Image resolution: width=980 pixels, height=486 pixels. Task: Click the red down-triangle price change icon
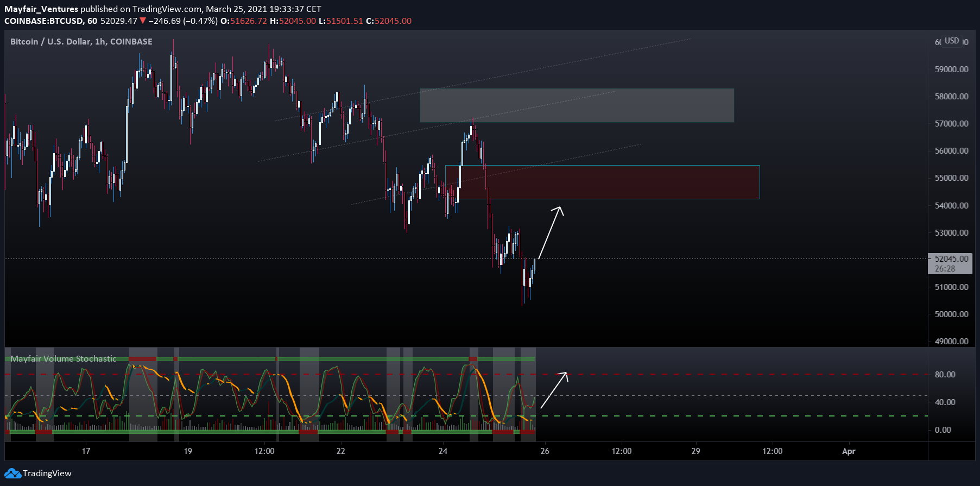pos(143,21)
